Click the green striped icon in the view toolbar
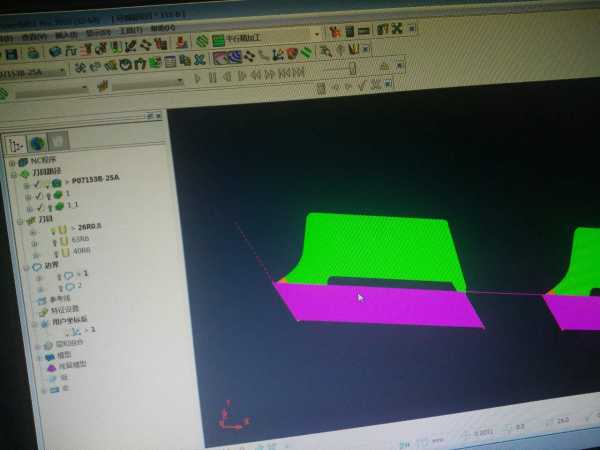Image resolution: width=600 pixels, height=450 pixels. [307, 53]
